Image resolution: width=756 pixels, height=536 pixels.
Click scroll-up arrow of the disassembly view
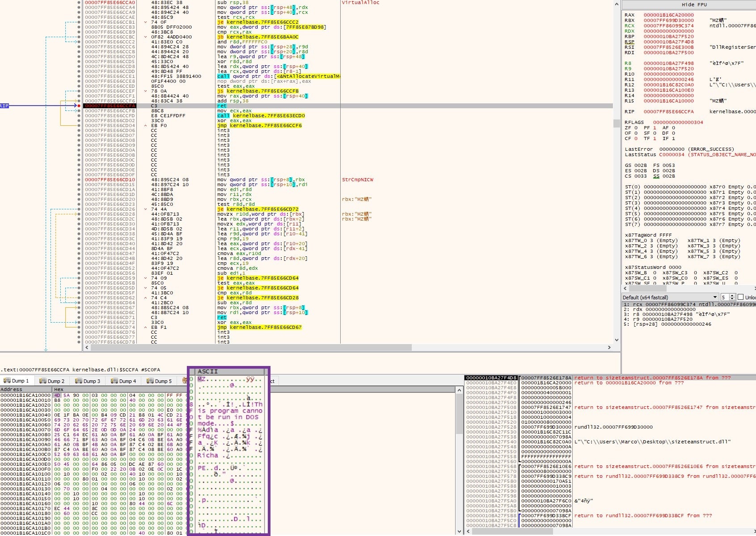tap(617, 4)
